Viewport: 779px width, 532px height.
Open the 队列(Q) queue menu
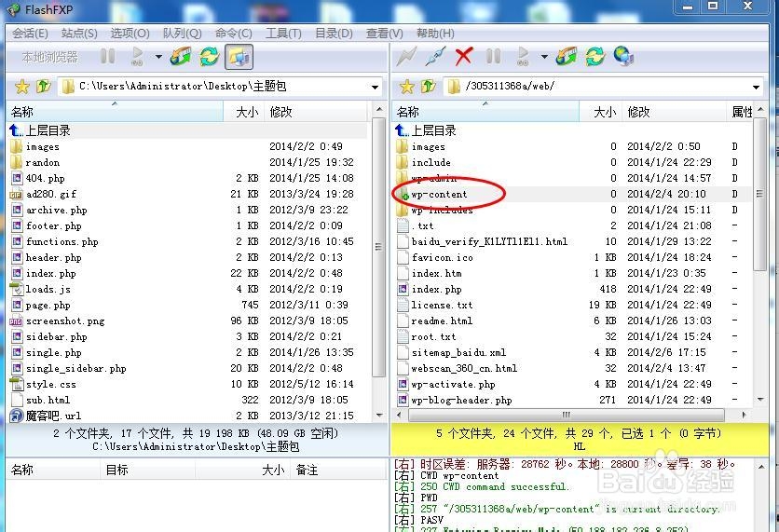point(182,34)
